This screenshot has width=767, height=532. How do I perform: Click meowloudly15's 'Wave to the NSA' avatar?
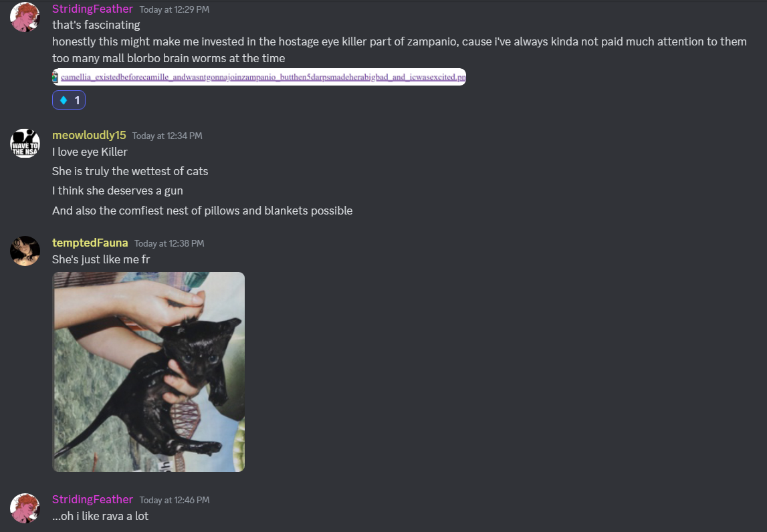(x=25, y=143)
